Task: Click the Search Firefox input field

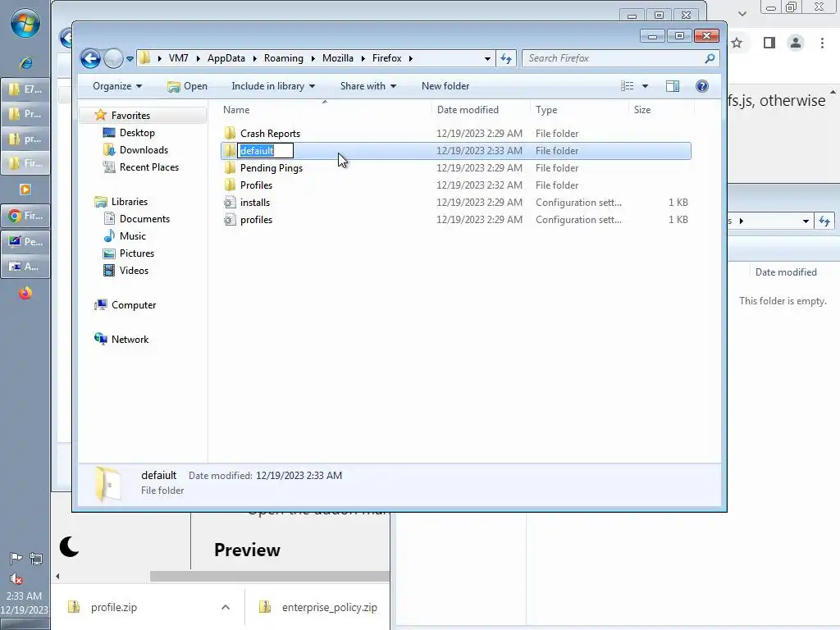Action: [x=614, y=58]
